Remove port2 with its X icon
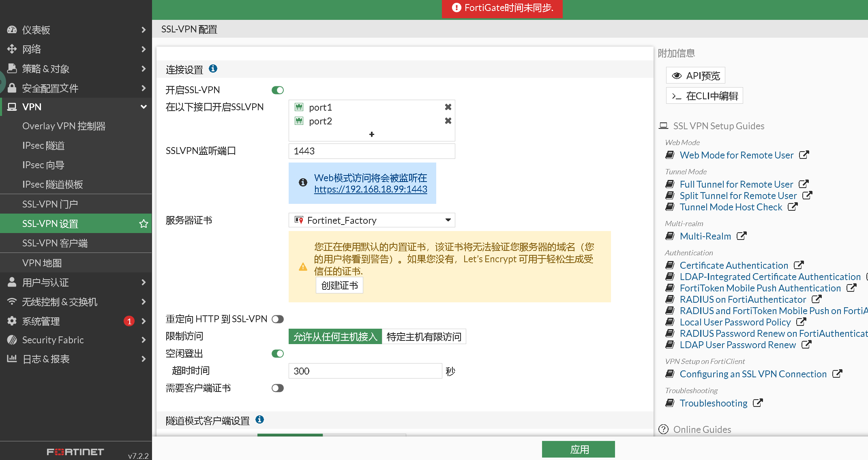This screenshot has width=868, height=460. pyautogui.click(x=448, y=121)
